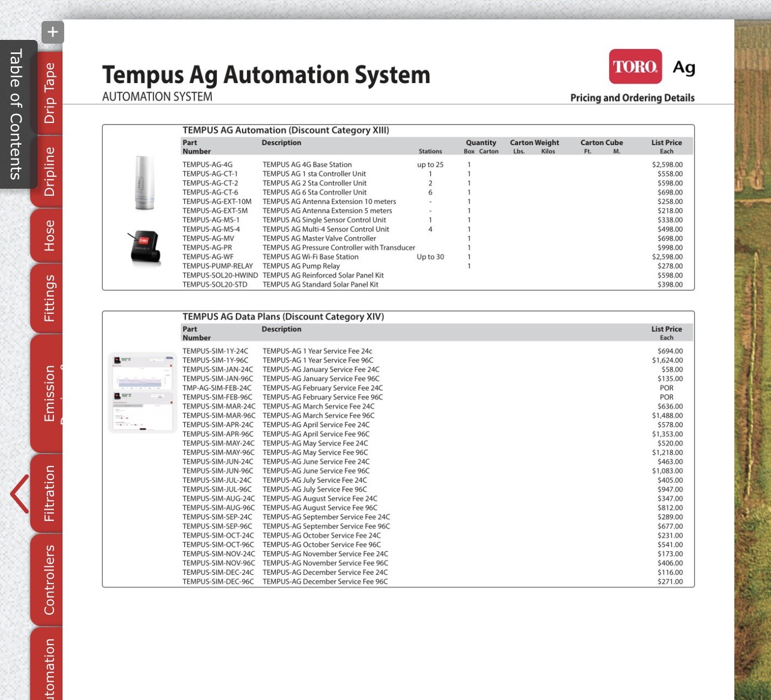Click description TEMPUS AG Master Valve Controller
771x700 pixels.
[x=319, y=238]
